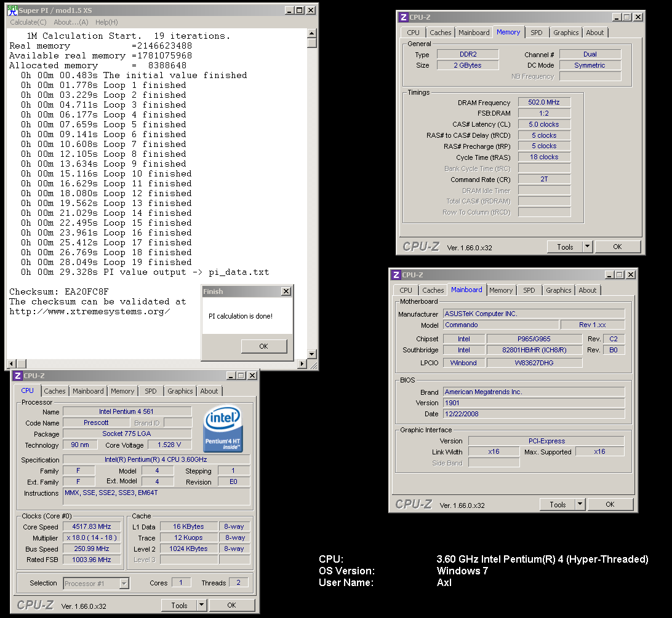Screen dimensions: 672x618
Task: Select Mainboard tab in Mainboard CPU-Z window
Action: coord(466,290)
